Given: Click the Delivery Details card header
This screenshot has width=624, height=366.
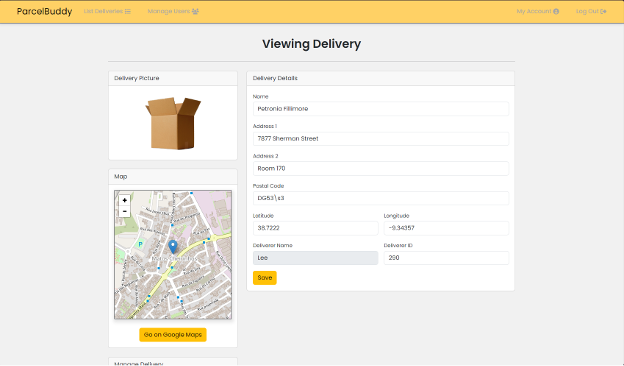Looking at the screenshot, I should tap(380, 78).
